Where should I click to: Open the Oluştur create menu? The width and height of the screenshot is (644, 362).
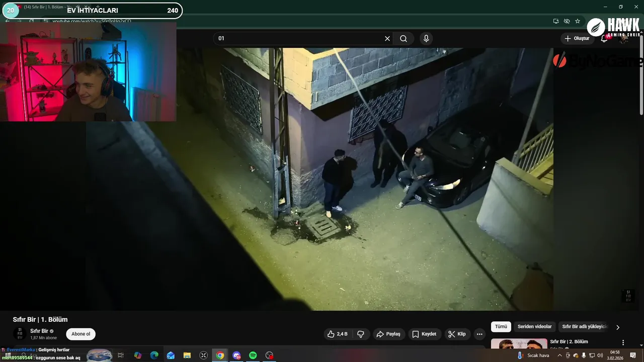point(577,39)
